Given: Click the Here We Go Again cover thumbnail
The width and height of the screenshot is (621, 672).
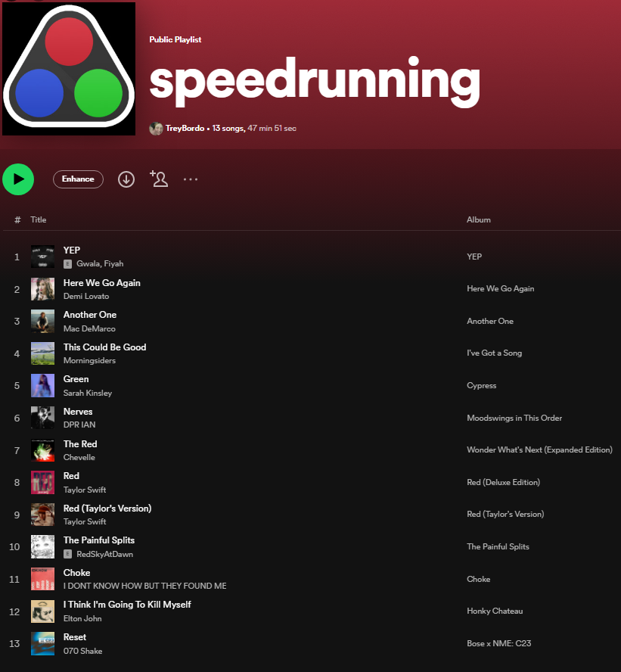Looking at the screenshot, I should 43,289.
